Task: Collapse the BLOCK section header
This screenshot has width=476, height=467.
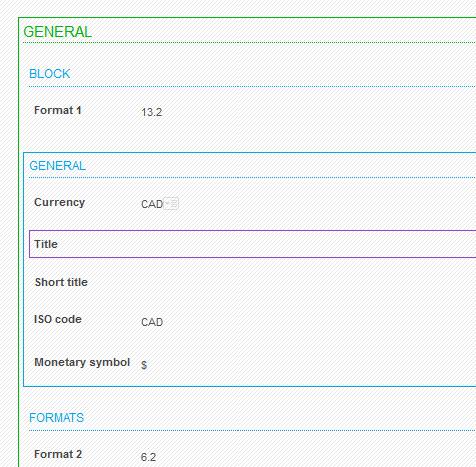Action: tap(50, 74)
